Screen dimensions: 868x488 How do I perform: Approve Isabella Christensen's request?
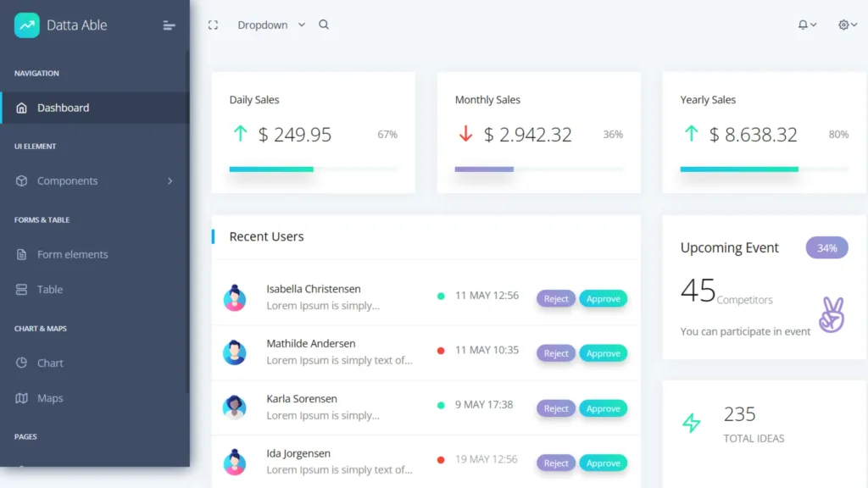604,298
